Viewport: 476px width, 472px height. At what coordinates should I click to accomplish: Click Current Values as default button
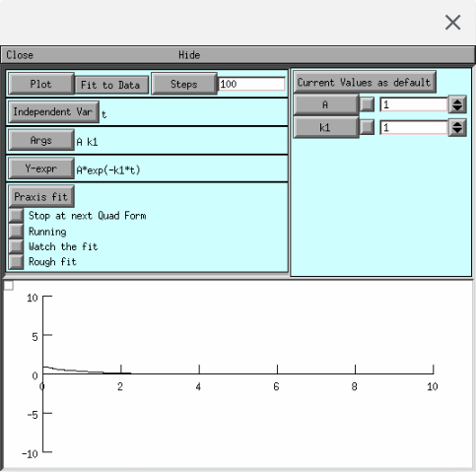(x=365, y=82)
